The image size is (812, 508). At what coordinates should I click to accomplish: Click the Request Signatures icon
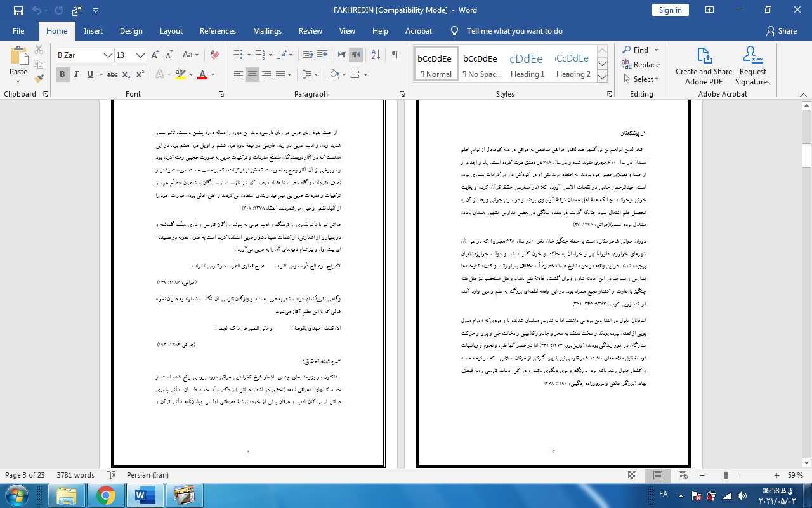pyautogui.click(x=752, y=66)
